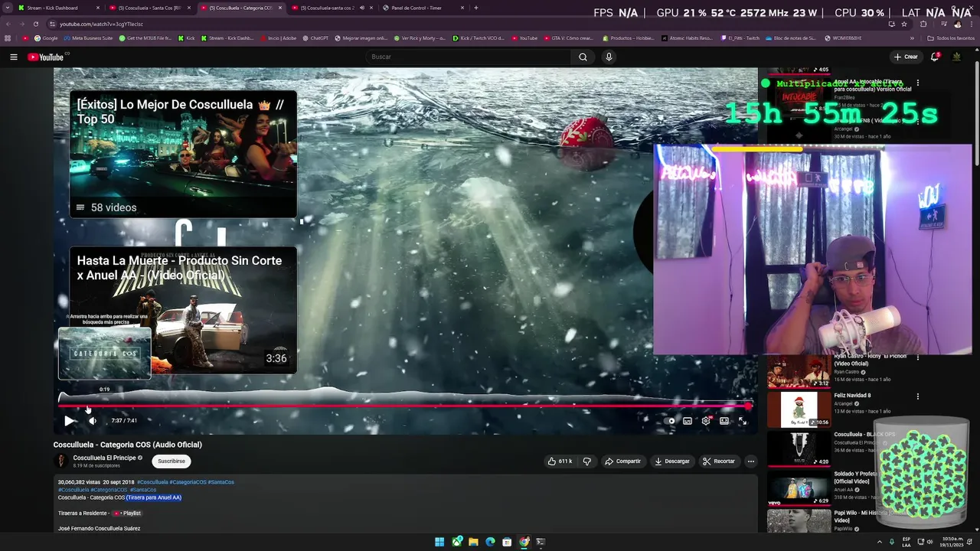The height and width of the screenshot is (551, 980).
Task: Open options for Anuel AA Intocable video
Action: click(x=918, y=83)
